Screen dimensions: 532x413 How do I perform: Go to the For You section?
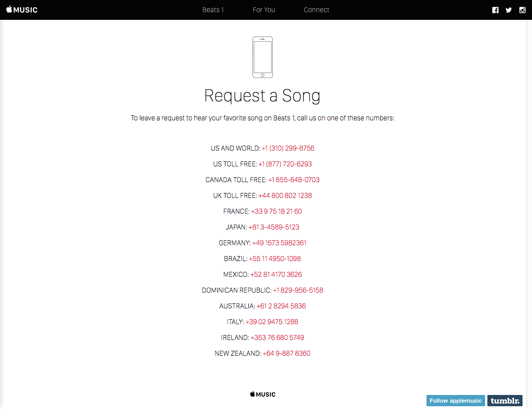264,10
